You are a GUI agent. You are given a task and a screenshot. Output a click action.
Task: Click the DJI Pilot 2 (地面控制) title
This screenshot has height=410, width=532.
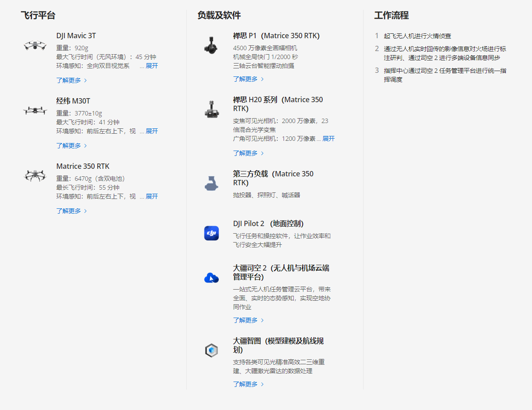(268, 223)
